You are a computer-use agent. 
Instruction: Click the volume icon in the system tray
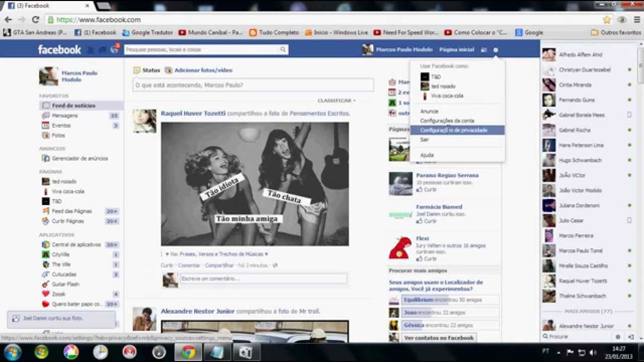(x=593, y=352)
